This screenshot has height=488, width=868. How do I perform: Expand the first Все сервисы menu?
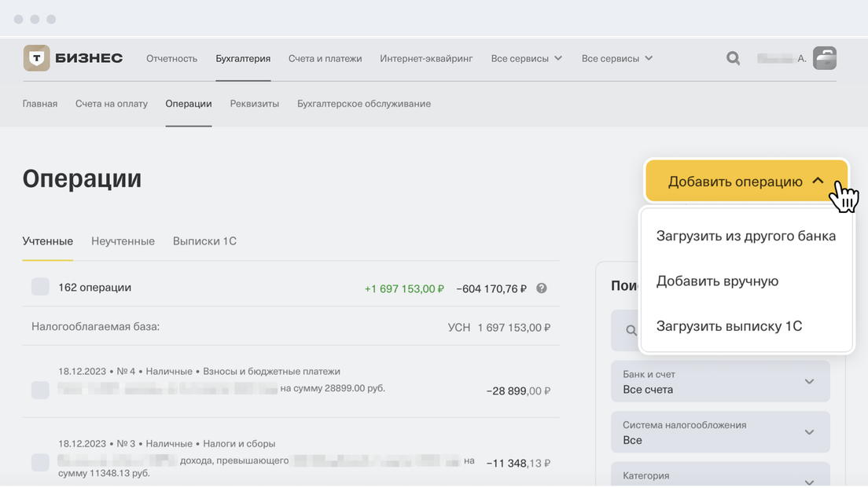526,58
